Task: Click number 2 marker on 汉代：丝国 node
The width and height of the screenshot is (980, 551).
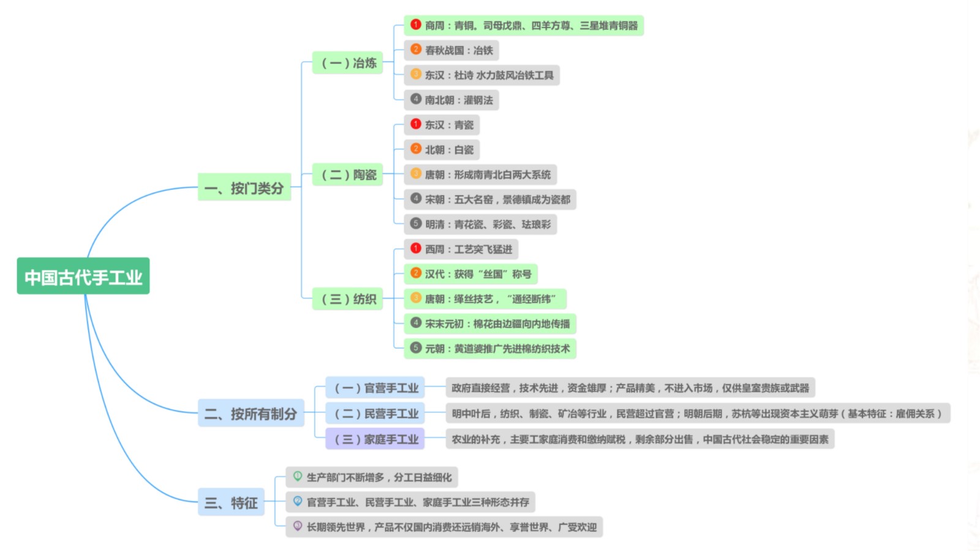Action: point(416,273)
